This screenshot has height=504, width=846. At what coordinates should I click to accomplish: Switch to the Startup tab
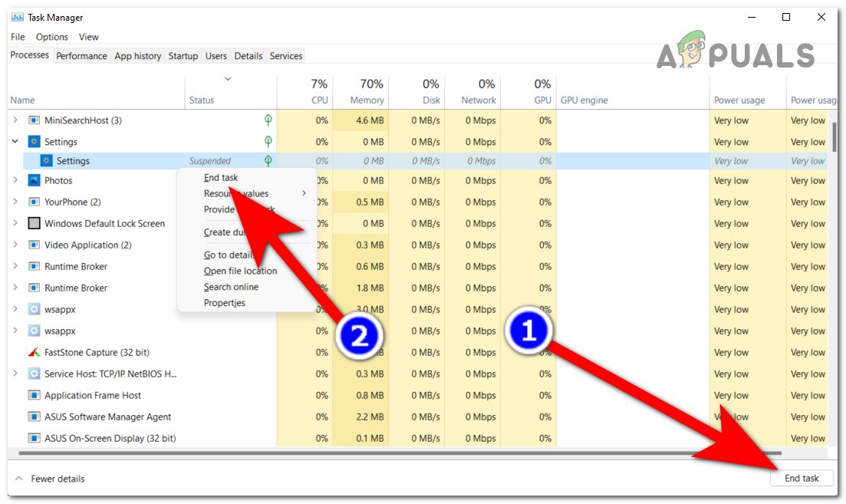click(183, 56)
